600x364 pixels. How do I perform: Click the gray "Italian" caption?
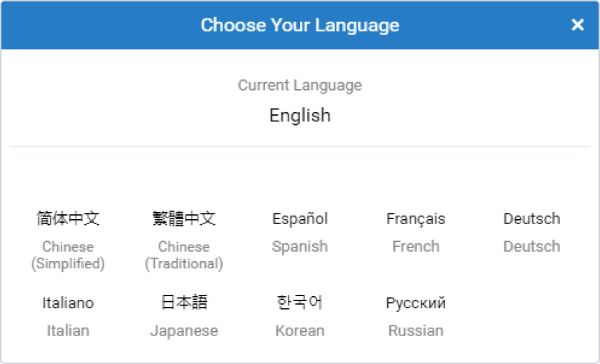(68, 330)
